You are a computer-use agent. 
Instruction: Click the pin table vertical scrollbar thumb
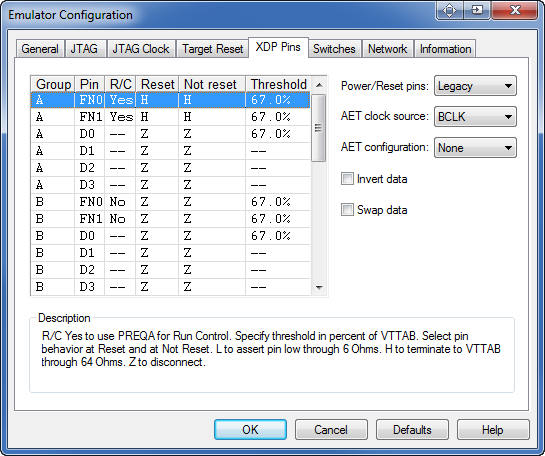[x=318, y=128]
